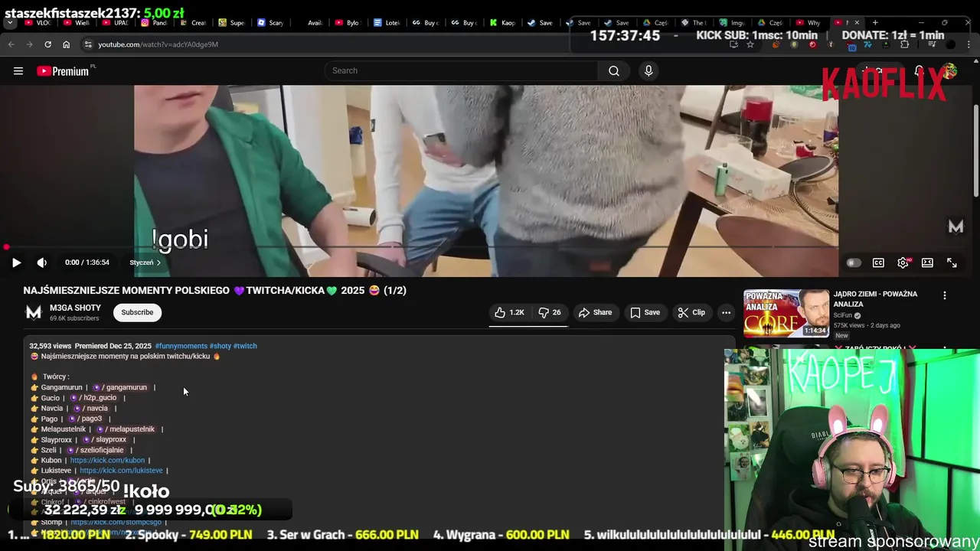Share the video
This screenshot has height=551, width=980.
click(595, 312)
